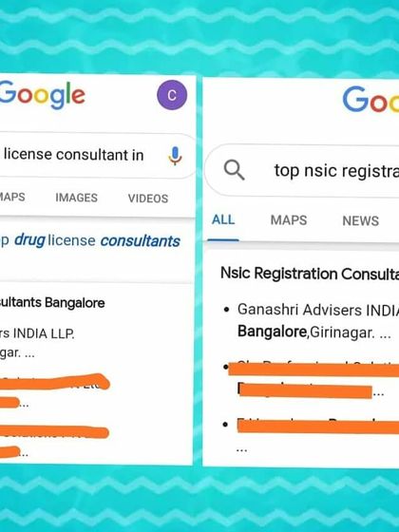
Task: Open the MAPS tab next to IMAGES
Action: coord(12,197)
